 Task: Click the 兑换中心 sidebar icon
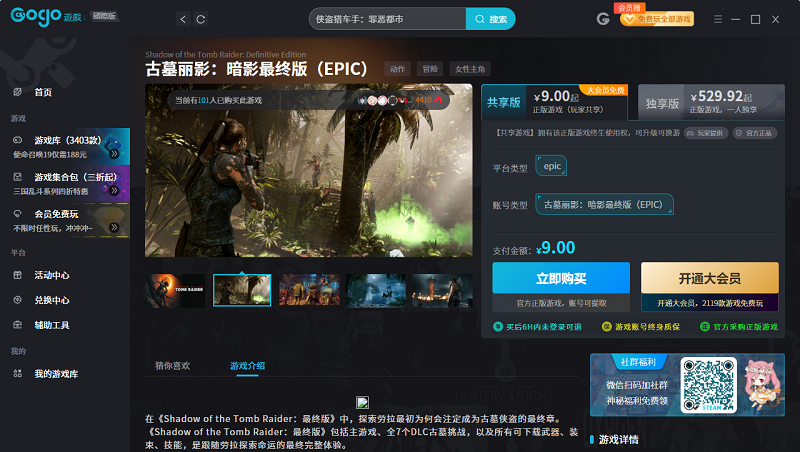[x=17, y=300]
